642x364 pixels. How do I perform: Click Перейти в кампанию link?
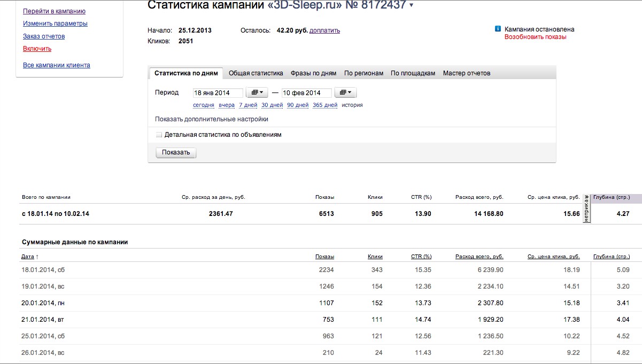54,11
